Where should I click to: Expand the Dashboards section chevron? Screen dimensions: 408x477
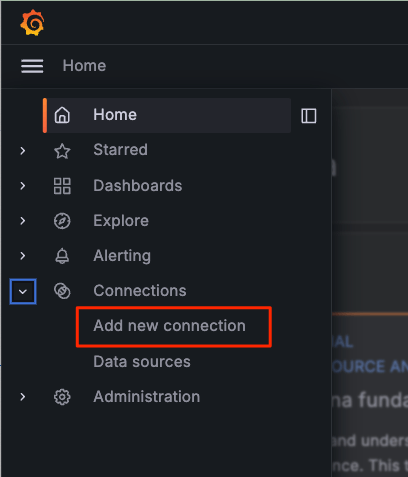coord(23,186)
